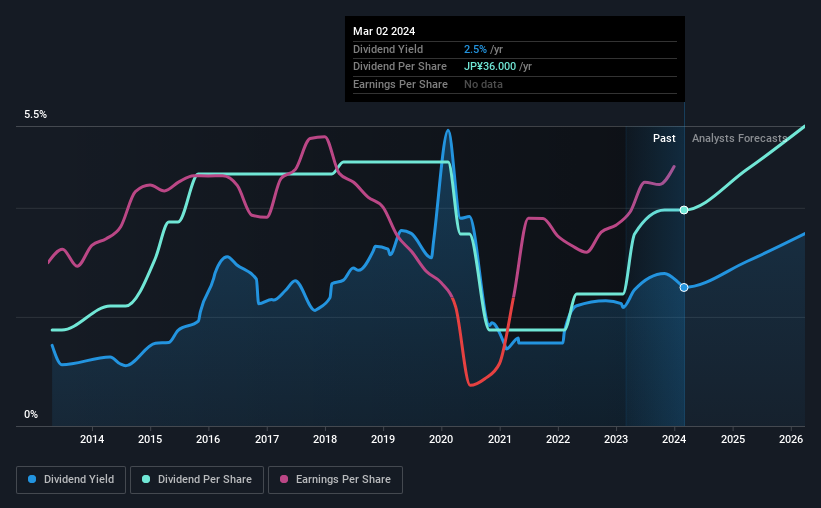The height and width of the screenshot is (508, 821).
Task: Toggle the Dividend Yield legend button
Action: click(x=71, y=480)
